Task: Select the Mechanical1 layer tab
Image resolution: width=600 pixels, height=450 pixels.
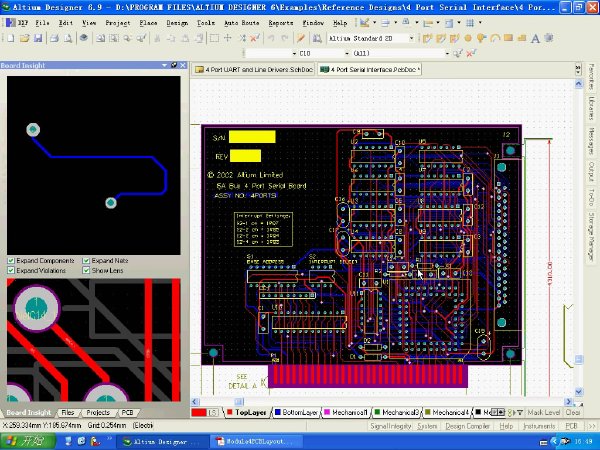Action: [346, 412]
